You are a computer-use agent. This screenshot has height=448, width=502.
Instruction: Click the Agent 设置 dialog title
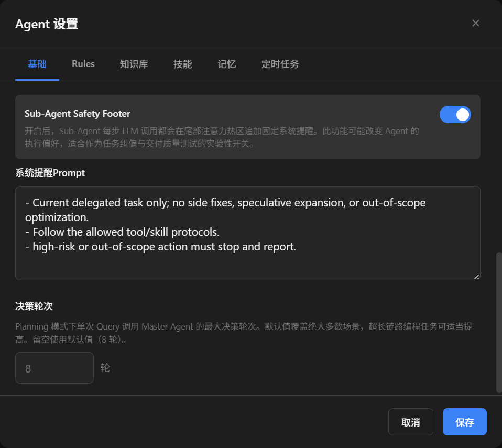pyautogui.click(x=47, y=24)
